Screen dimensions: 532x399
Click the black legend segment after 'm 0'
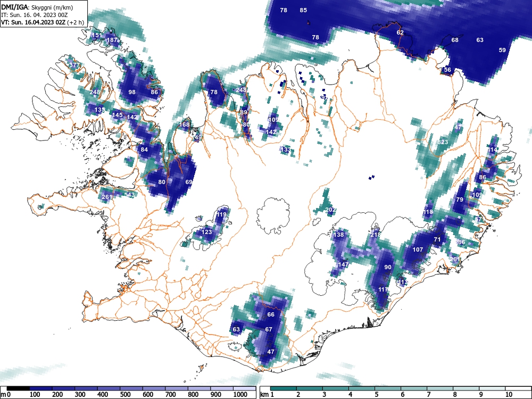pos(18,388)
